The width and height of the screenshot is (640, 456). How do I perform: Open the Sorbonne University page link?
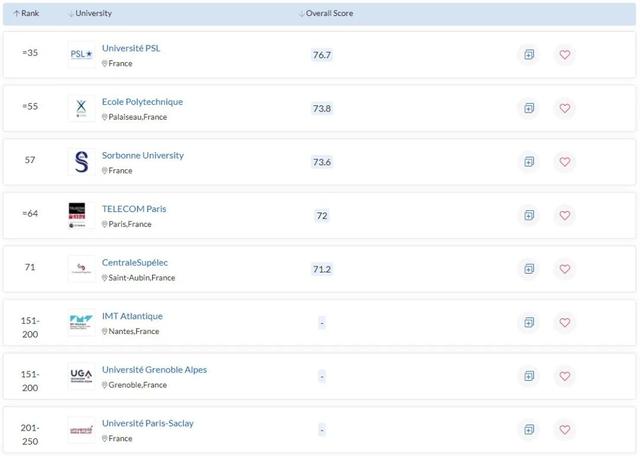[x=143, y=155]
